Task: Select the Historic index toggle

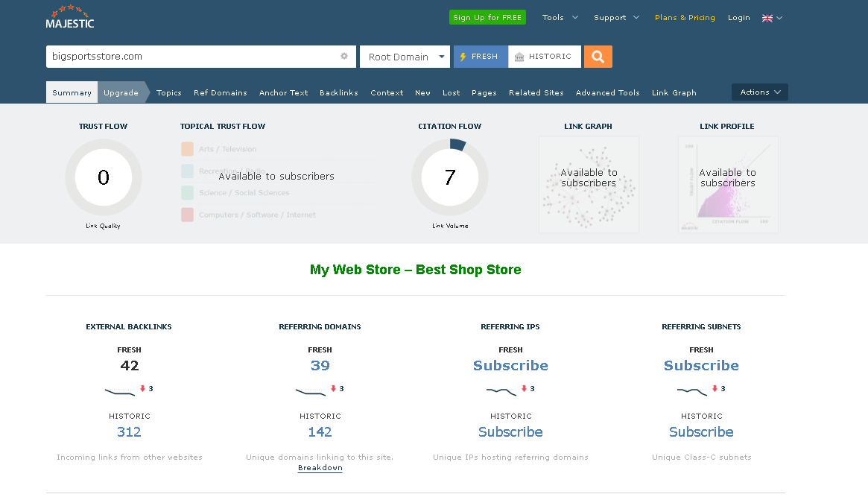Action: (545, 57)
